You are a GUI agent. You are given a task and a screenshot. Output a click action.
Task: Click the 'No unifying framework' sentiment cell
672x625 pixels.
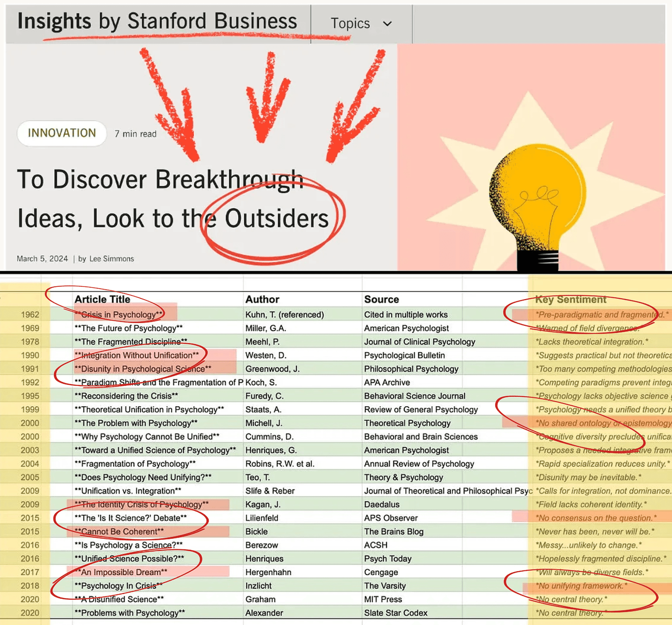(582, 586)
